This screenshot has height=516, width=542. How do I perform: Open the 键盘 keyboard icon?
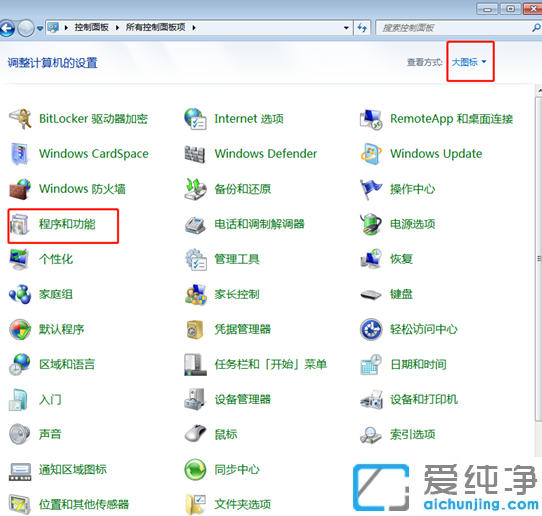click(x=371, y=295)
